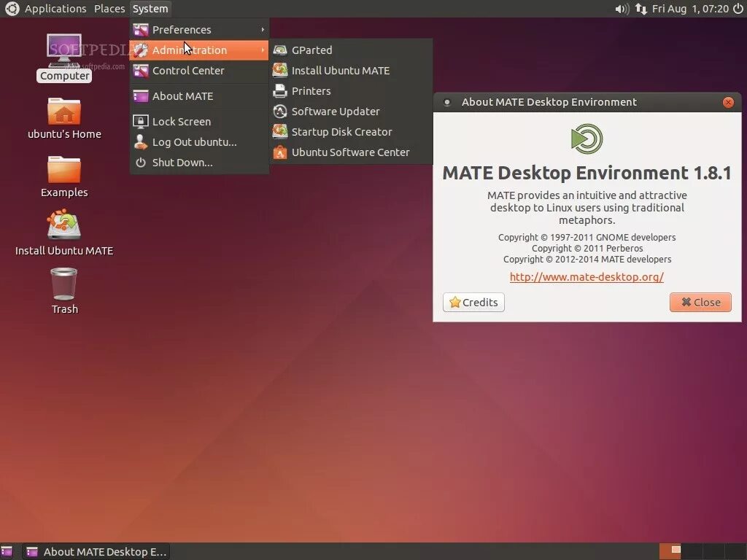Expand the Administration submenu arrow
The width and height of the screenshot is (747, 560).
tap(263, 50)
